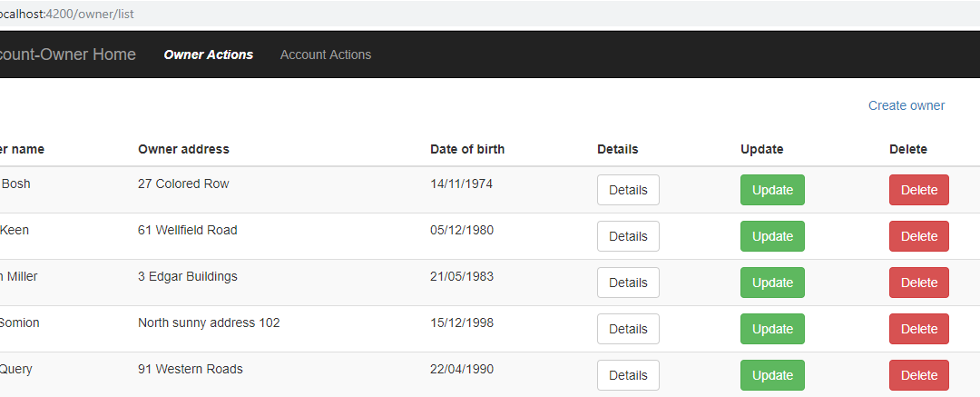Screen dimensions: 980x397
Task: Update the owner at 3 Edgar Buildings
Action: tap(772, 283)
